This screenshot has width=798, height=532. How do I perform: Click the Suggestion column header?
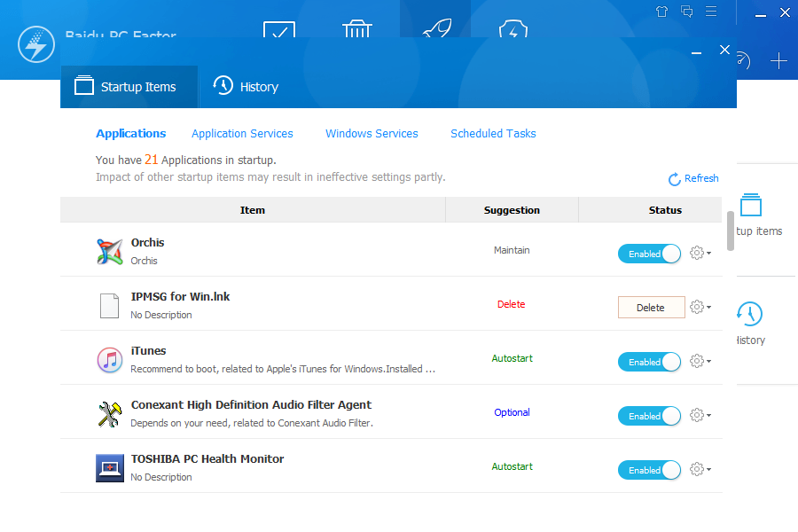tap(512, 210)
